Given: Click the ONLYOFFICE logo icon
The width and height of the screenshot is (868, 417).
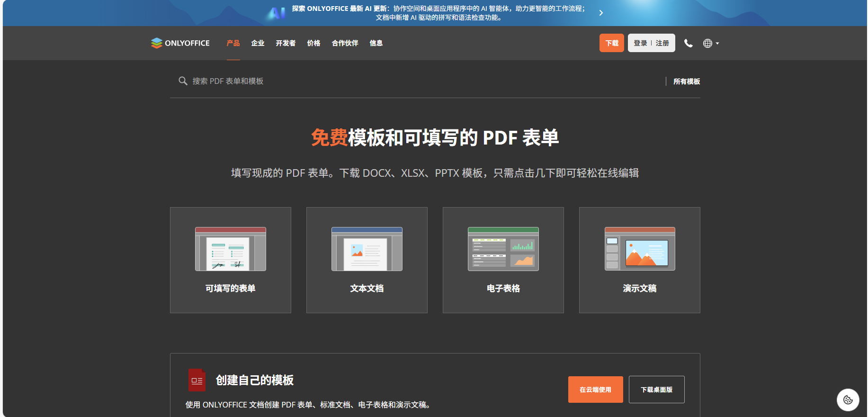Looking at the screenshot, I should 157,43.
